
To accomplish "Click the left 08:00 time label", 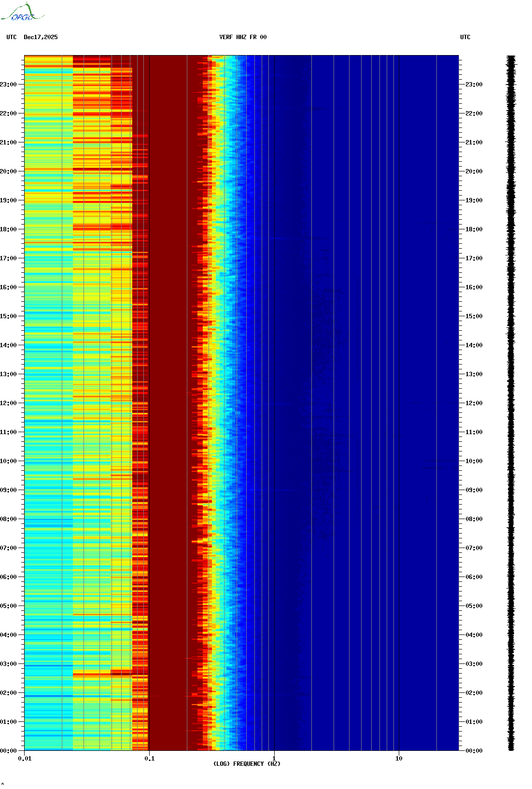I will (x=8, y=519).
